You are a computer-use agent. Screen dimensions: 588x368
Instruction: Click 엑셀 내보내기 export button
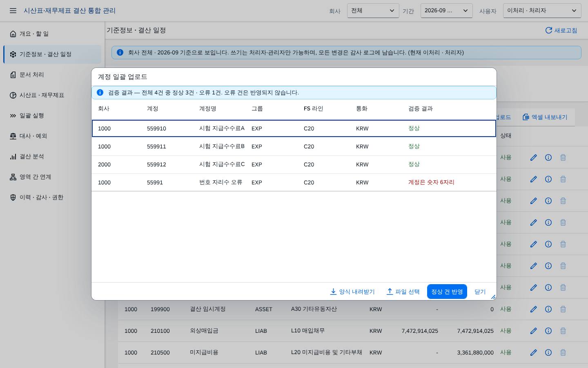(x=545, y=117)
